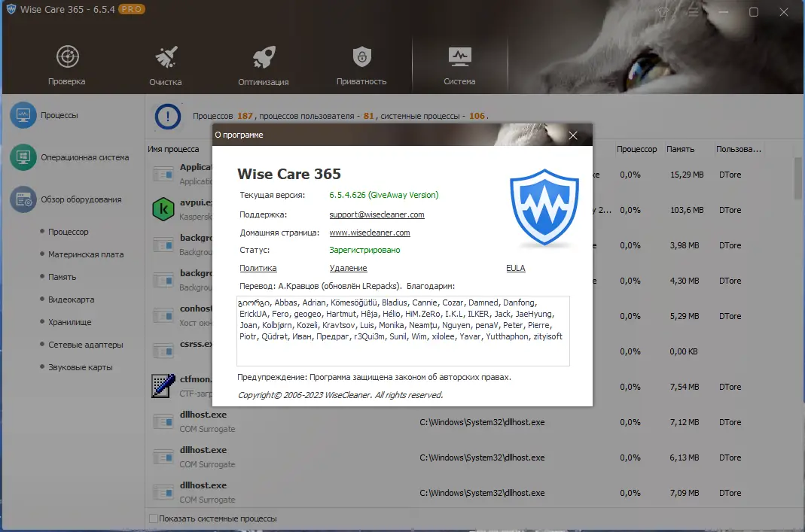The height and width of the screenshot is (532, 805).
Task: Click the Kaspersky avpui process icon
Action: (163, 209)
